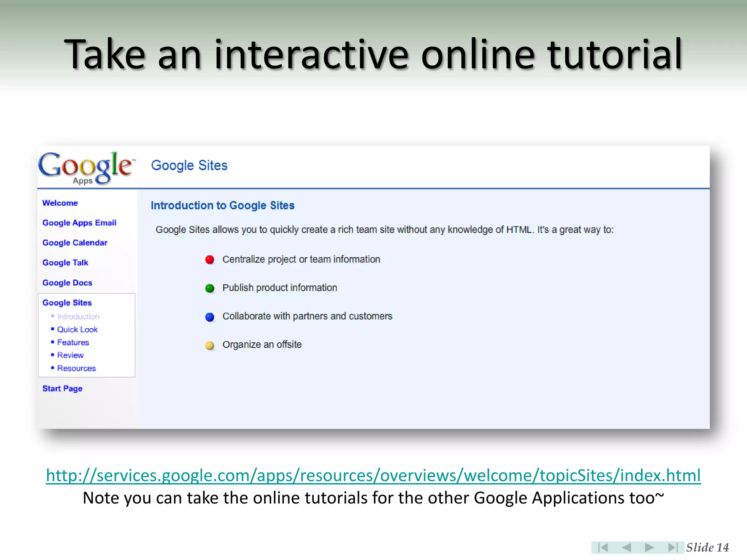Open the Review sub-item
The width and height of the screenshot is (747, 560).
(x=70, y=355)
